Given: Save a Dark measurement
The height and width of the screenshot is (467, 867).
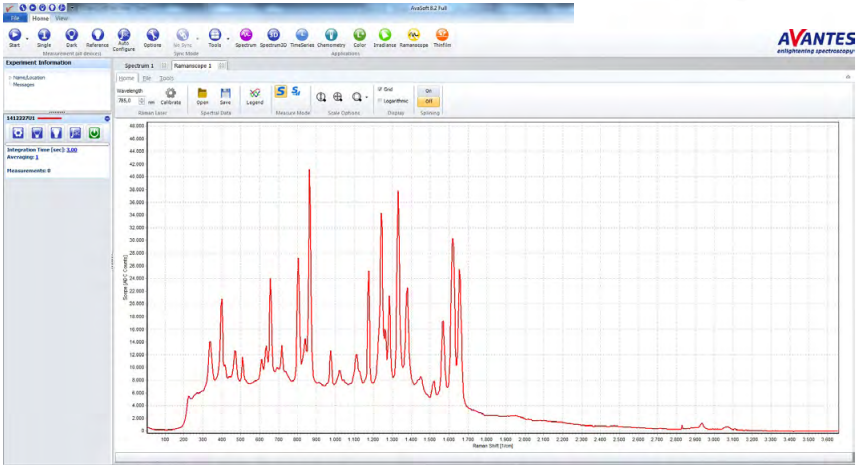Looking at the screenshot, I should point(72,38).
